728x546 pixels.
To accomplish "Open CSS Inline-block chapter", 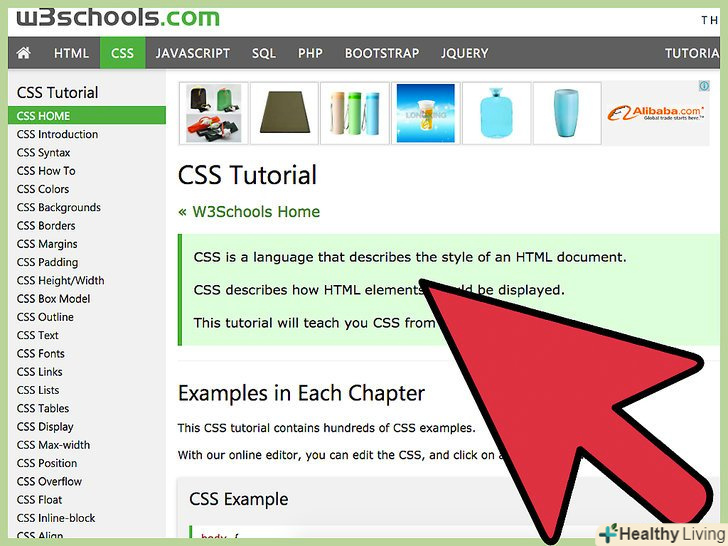I will click(x=56, y=518).
